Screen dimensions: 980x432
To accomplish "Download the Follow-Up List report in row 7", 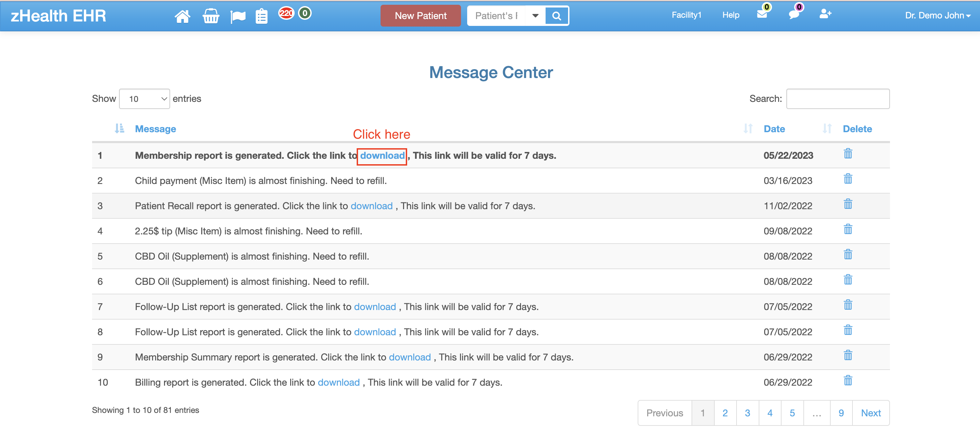I will click(375, 307).
